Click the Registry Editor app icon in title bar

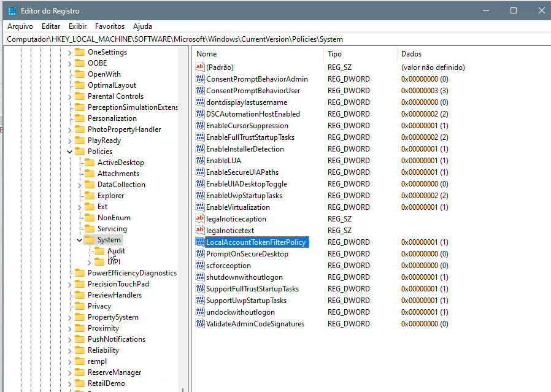click(x=12, y=11)
